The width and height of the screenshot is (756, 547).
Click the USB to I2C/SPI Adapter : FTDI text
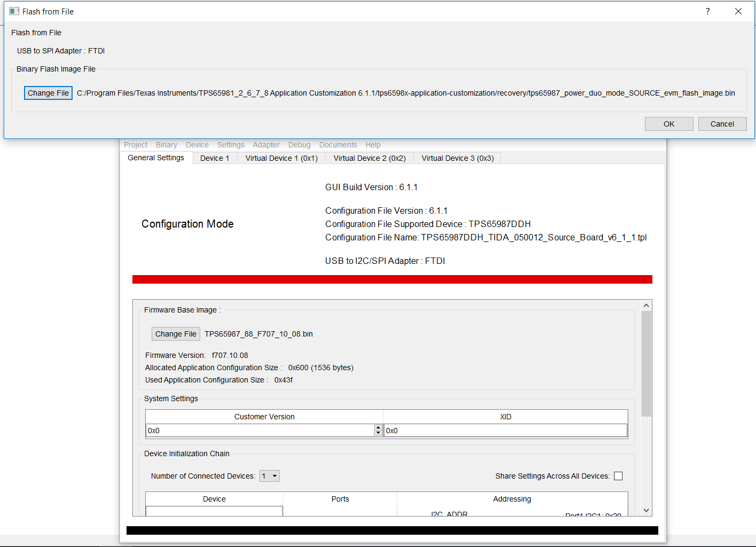pos(385,261)
